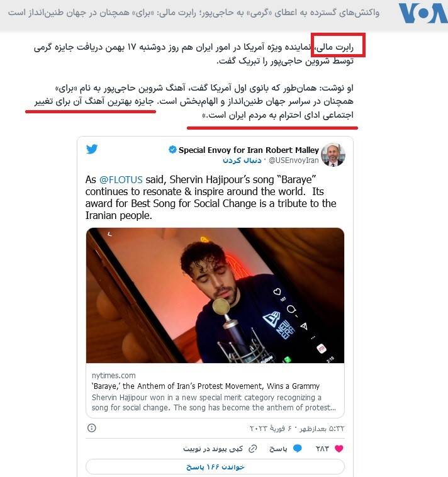The height and width of the screenshot is (477, 448).
Task: Click the pink heart like icon
Action: point(339,449)
